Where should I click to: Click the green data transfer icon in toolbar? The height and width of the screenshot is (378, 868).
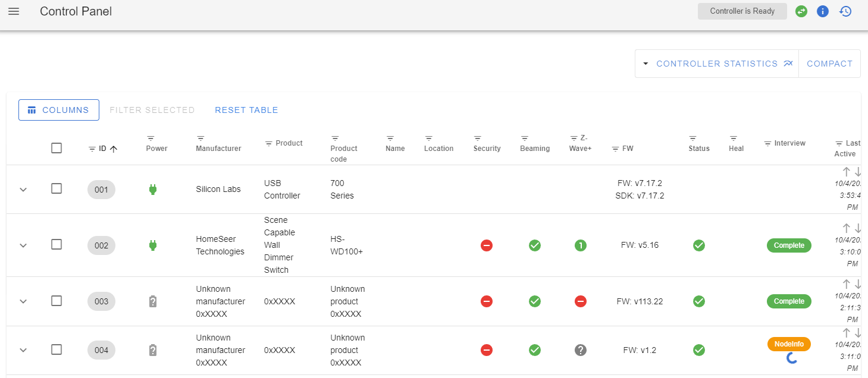click(x=801, y=11)
